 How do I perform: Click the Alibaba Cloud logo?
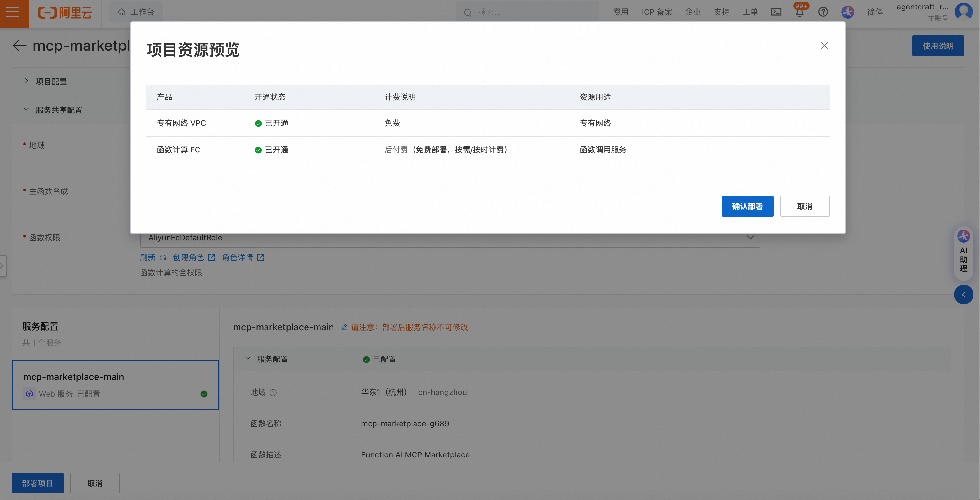click(65, 13)
